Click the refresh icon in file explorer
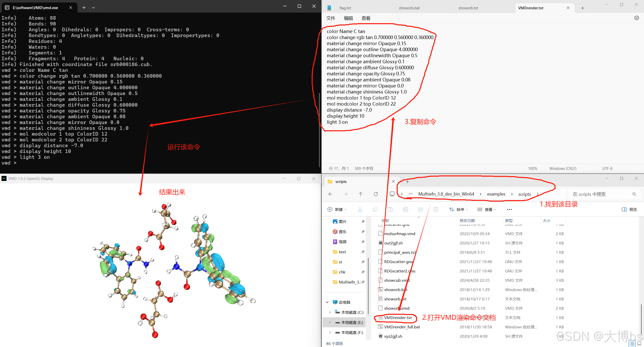This screenshot has width=644, height=347. click(x=376, y=194)
